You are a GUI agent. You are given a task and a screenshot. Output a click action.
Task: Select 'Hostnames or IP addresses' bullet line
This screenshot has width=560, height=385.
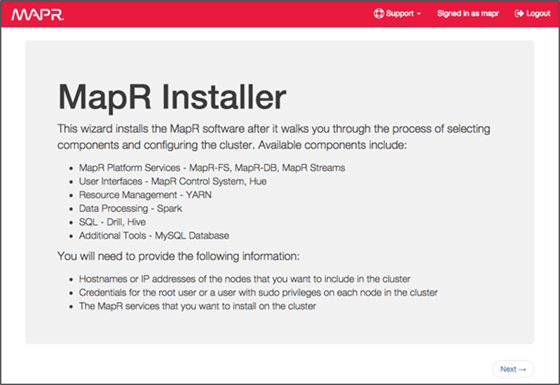(x=245, y=279)
